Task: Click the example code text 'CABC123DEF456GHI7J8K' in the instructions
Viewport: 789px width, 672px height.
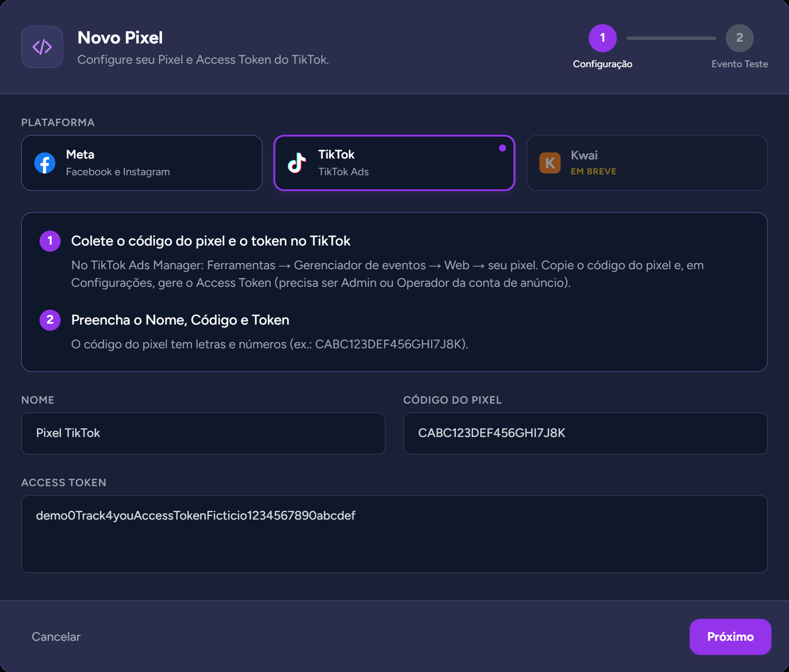Action: (389, 344)
